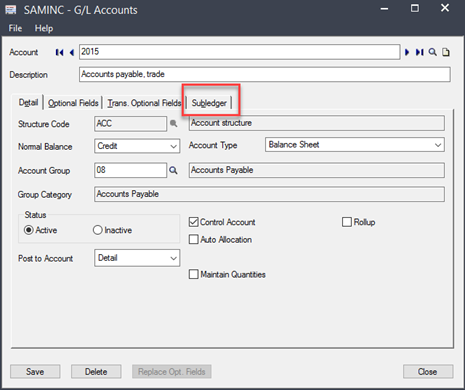465x390 pixels.
Task: Click the SAMINC application title icon
Action: pyautogui.click(x=11, y=10)
